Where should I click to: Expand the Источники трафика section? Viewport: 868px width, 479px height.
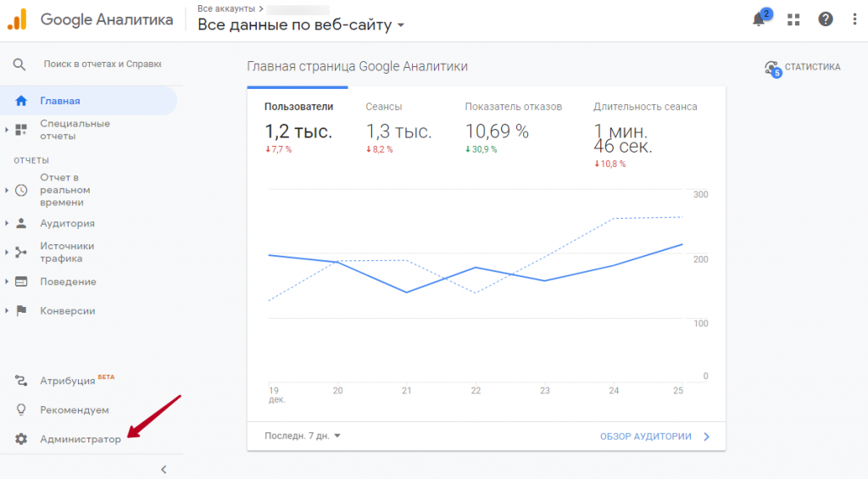pyautogui.click(x=7, y=253)
